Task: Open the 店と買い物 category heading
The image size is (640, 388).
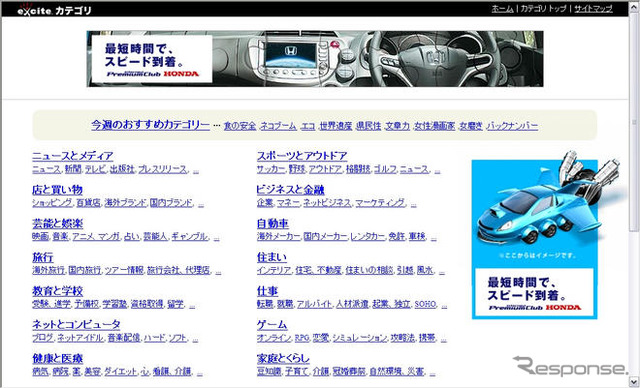Action: point(58,190)
